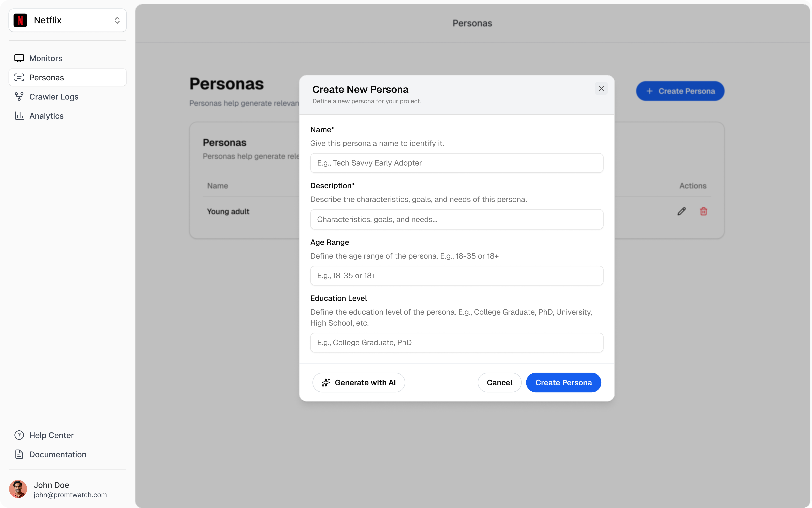Click the red trash delete icon
The height and width of the screenshot is (508, 812).
click(703, 211)
